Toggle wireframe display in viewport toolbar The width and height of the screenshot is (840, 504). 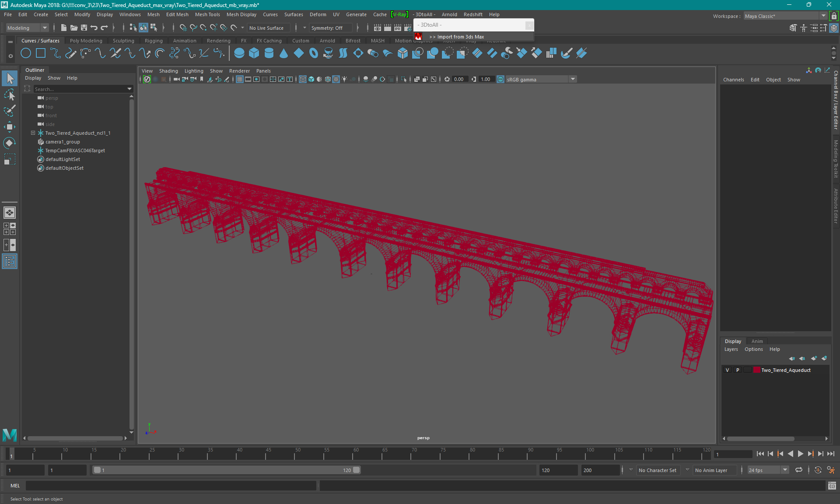point(303,79)
